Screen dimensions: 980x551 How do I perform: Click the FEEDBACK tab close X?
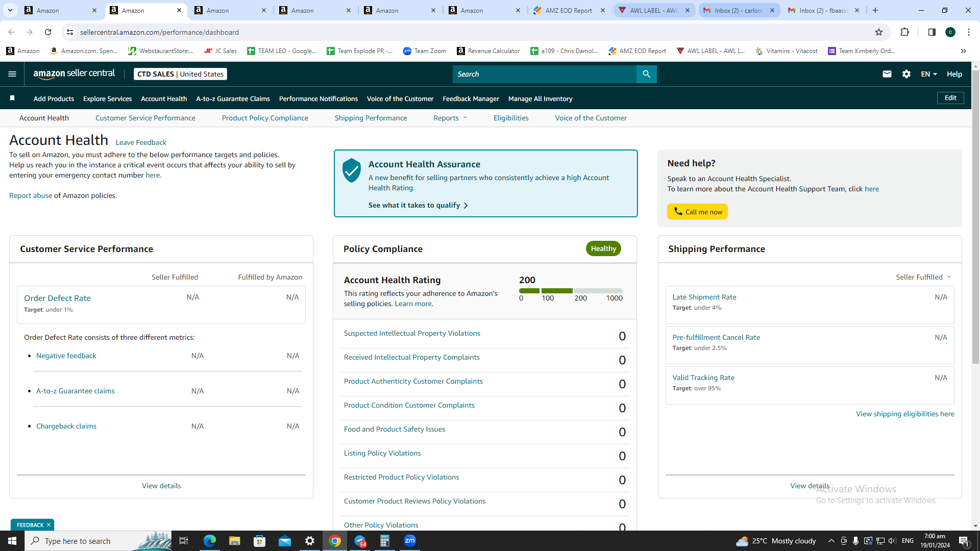click(x=49, y=525)
